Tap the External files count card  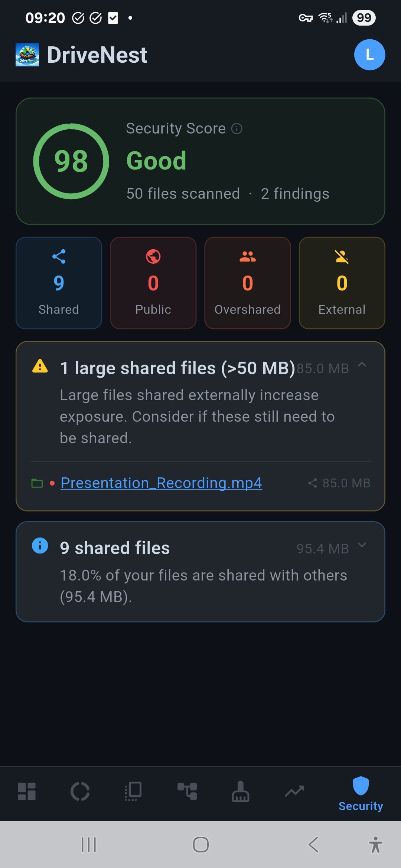342,283
